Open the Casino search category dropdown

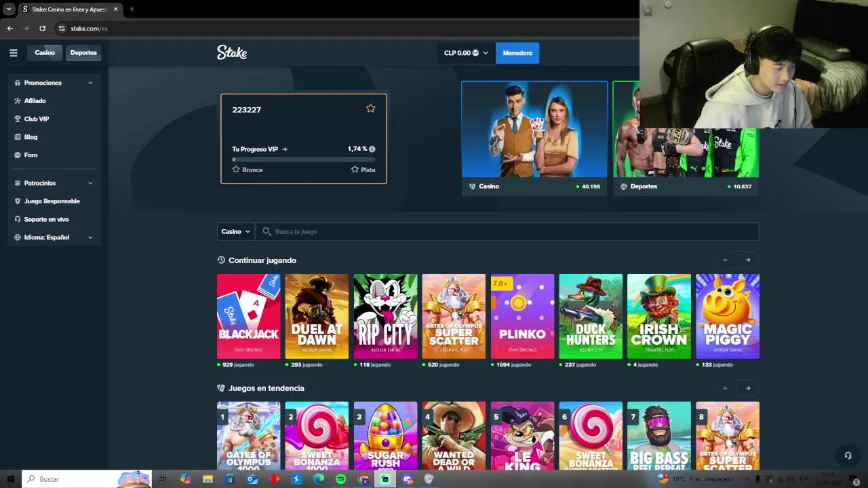pyautogui.click(x=235, y=232)
